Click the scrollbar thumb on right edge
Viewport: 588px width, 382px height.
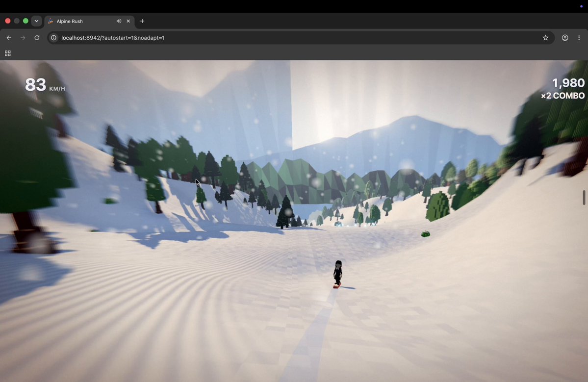point(584,198)
